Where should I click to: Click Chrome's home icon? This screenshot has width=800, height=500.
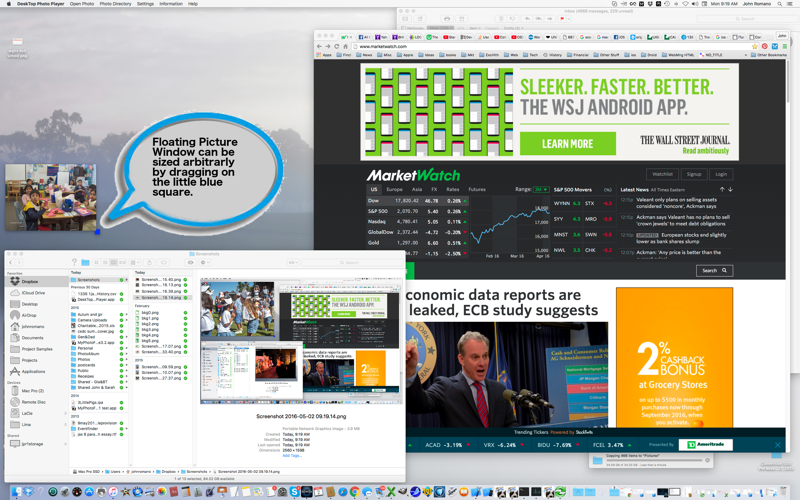pyautogui.click(x=345, y=46)
